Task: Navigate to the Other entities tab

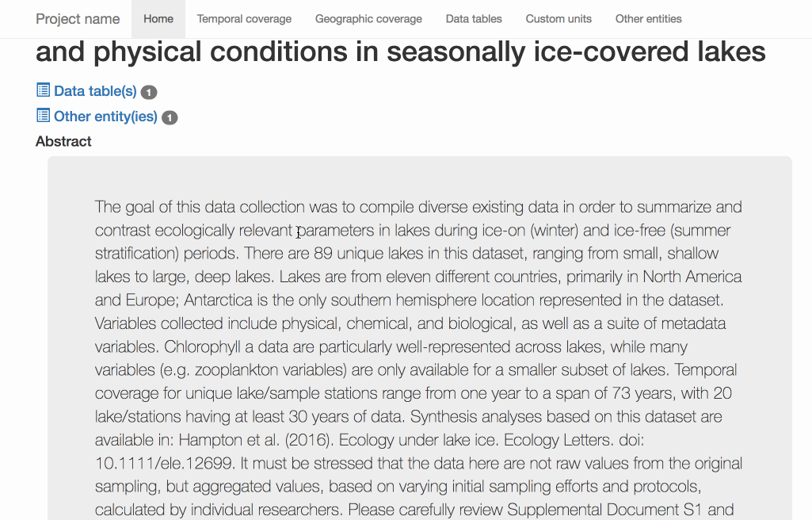Action: point(648,19)
